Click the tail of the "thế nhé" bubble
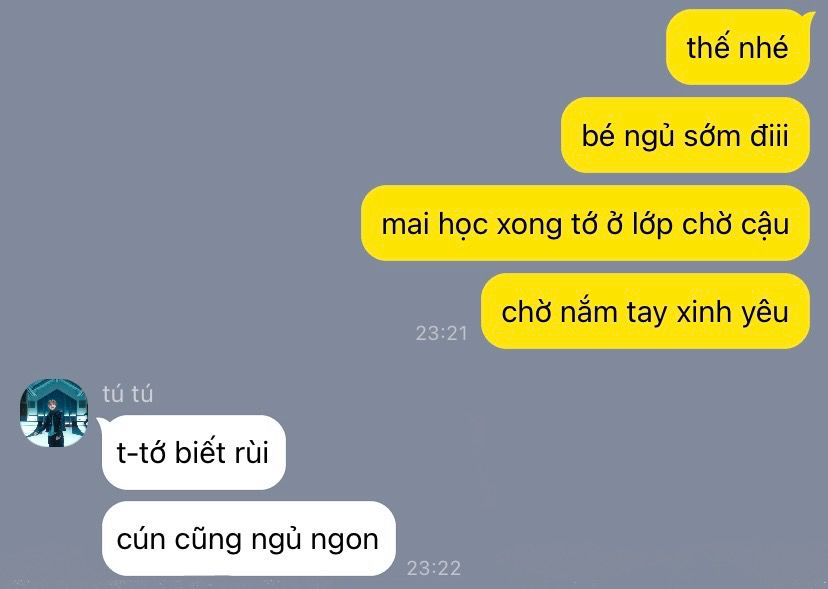The image size is (828, 589). pyautogui.click(x=808, y=16)
